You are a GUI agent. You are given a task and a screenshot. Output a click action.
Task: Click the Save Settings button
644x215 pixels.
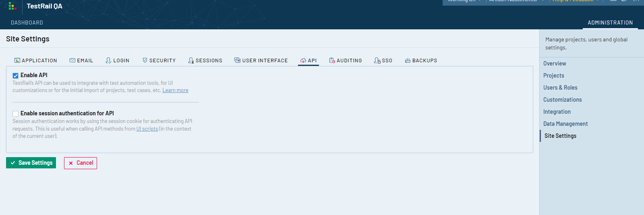pos(31,163)
